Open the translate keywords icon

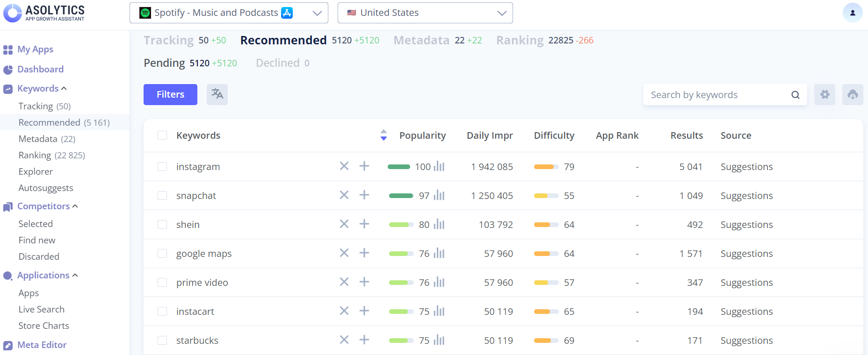[x=217, y=94]
